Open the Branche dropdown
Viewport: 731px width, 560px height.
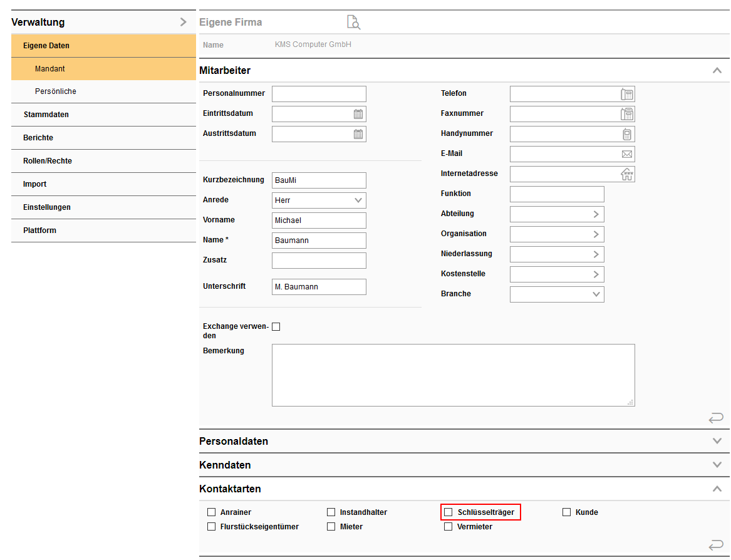(596, 294)
